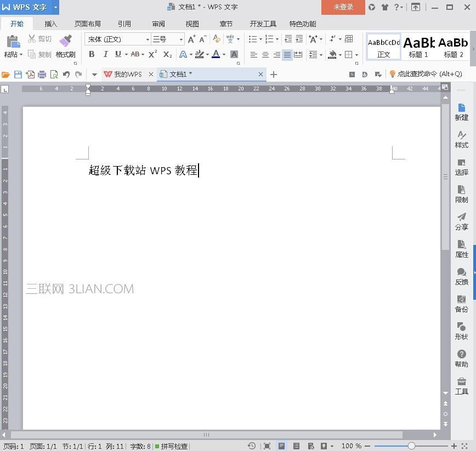The image size is (476, 451).
Task: Switch to 引用 (References) tab
Action: (x=124, y=24)
